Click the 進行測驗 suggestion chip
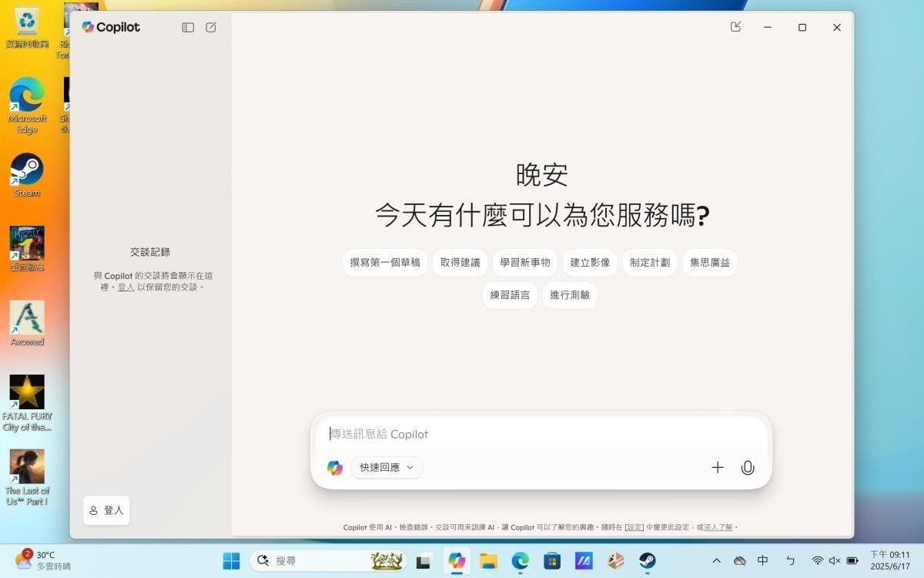924x578 pixels. (x=570, y=295)
